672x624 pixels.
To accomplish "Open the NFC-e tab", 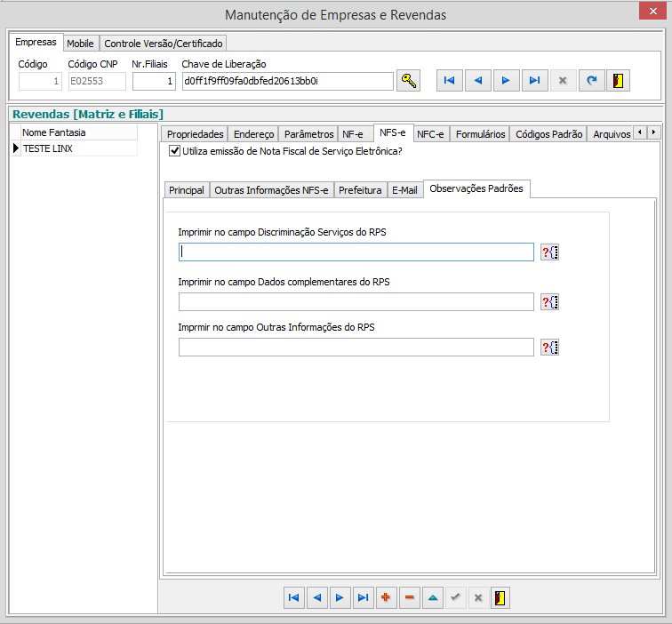I will 430,134.
